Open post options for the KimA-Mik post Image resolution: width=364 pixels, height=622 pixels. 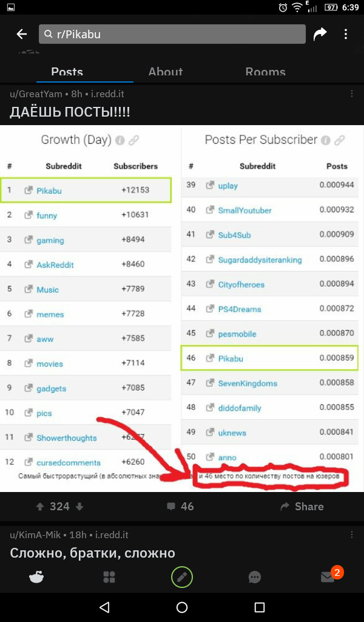352,535
